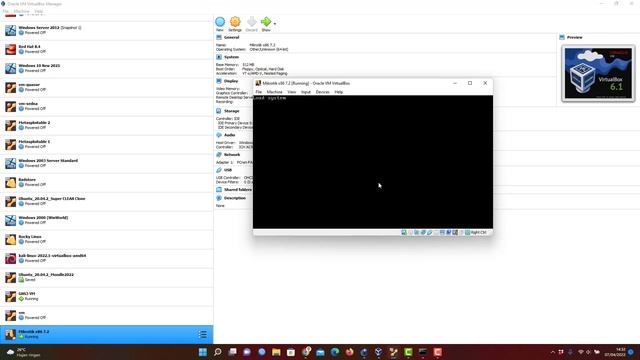Screen dimensions: 640x360
Task: Open taskbar Search
Action: click(x=218, y=352)
